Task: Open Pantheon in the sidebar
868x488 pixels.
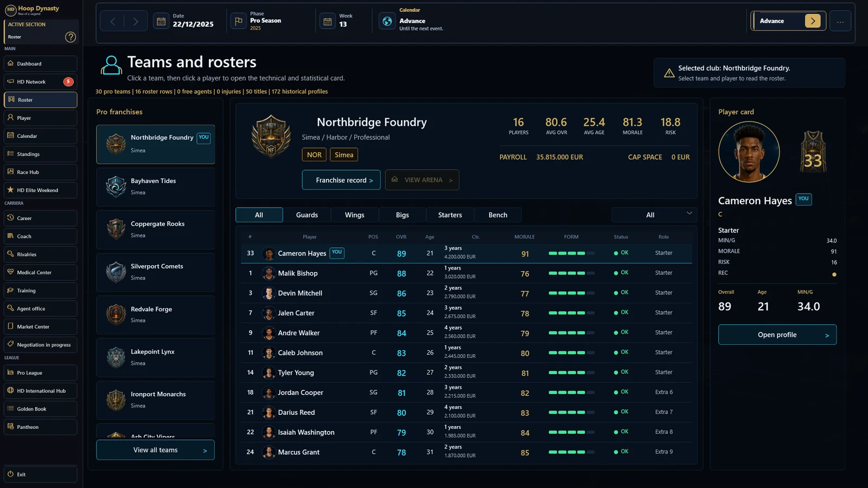Action: tap(41, 427)
